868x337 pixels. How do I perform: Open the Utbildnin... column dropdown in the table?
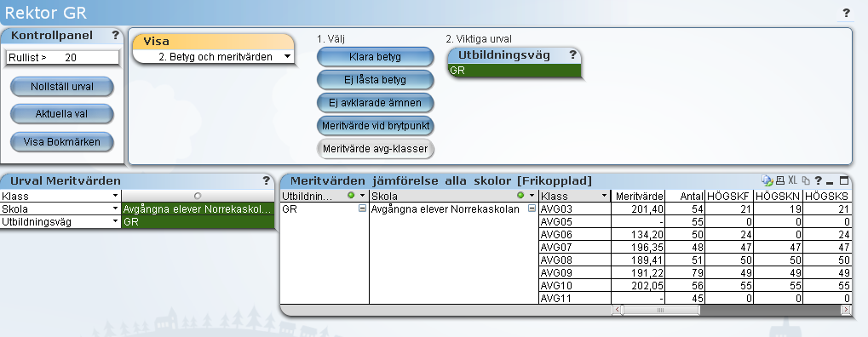[x=363, y=196]
